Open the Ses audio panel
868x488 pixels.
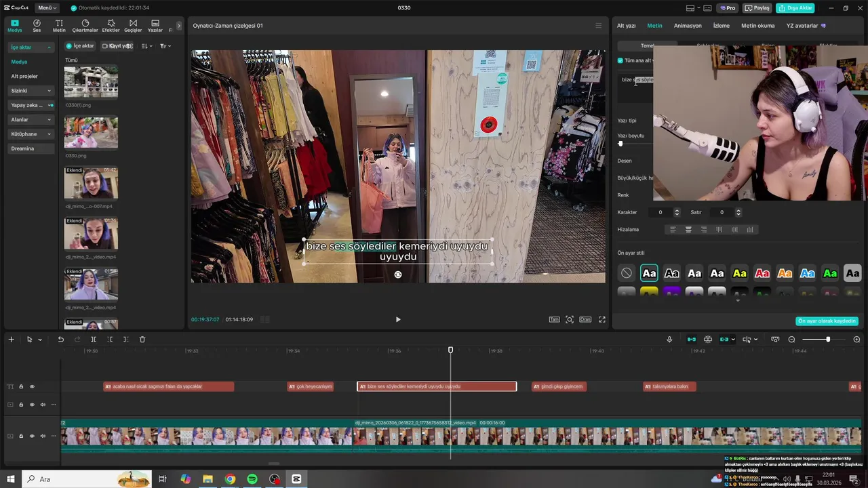(37, 26)
